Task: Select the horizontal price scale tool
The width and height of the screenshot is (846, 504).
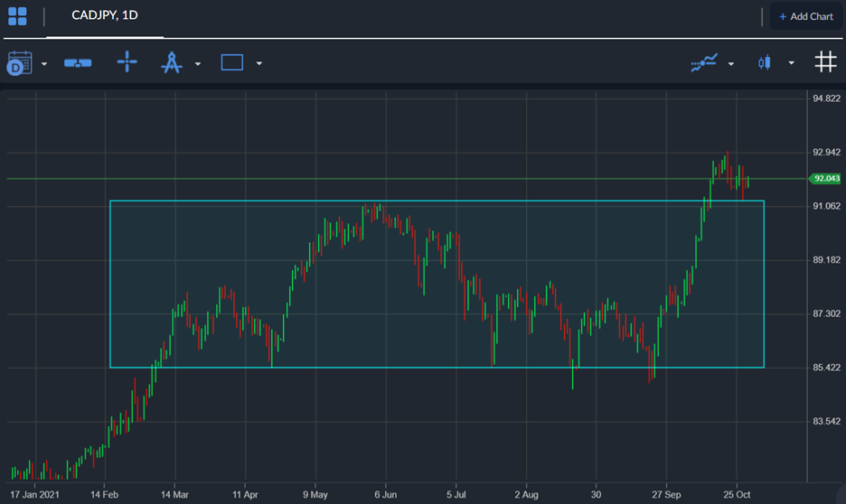Action: tap(78, 63)
